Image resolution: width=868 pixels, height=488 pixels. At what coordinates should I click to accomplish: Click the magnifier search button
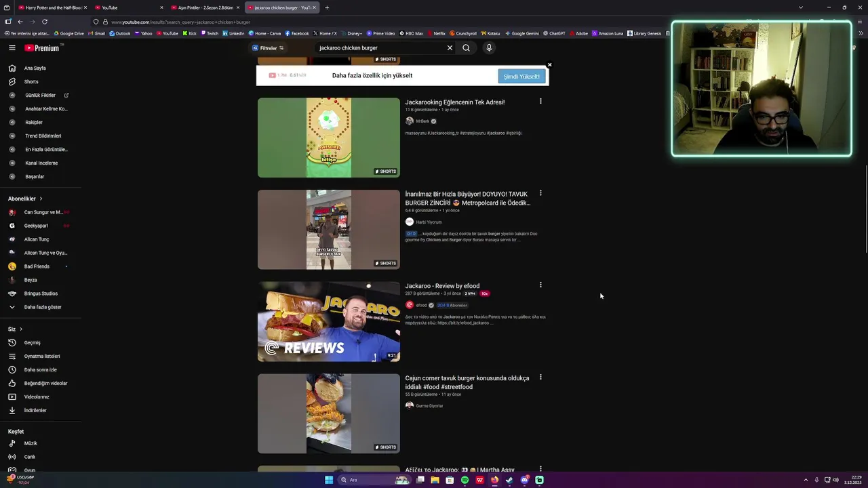(466, 48)
